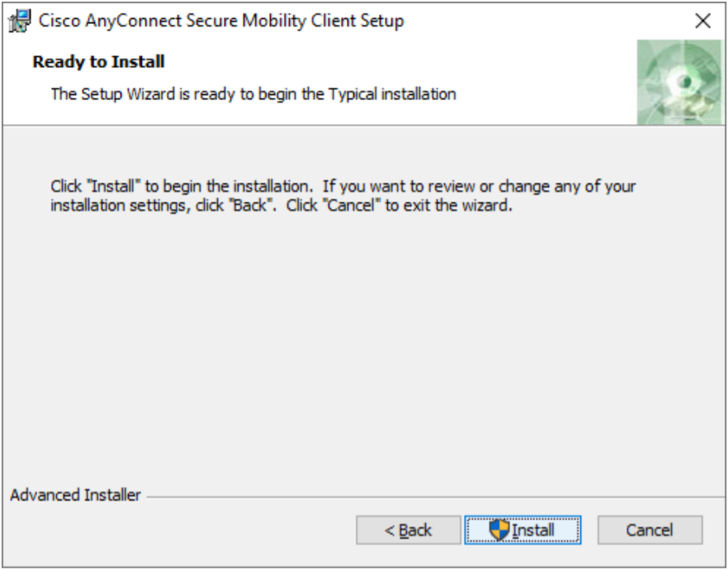Click the UAC shield icon on Install
728x570 pixels.
point(499,530)
